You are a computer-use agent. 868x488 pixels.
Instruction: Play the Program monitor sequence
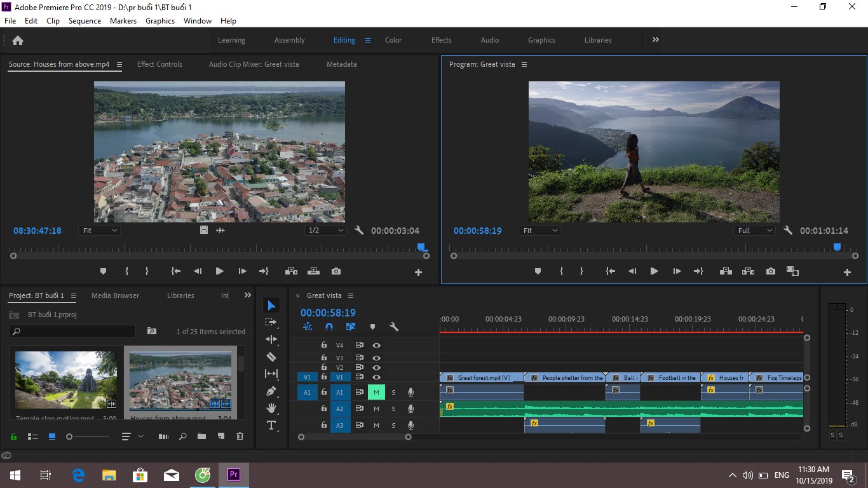click(x=654, y=271)
